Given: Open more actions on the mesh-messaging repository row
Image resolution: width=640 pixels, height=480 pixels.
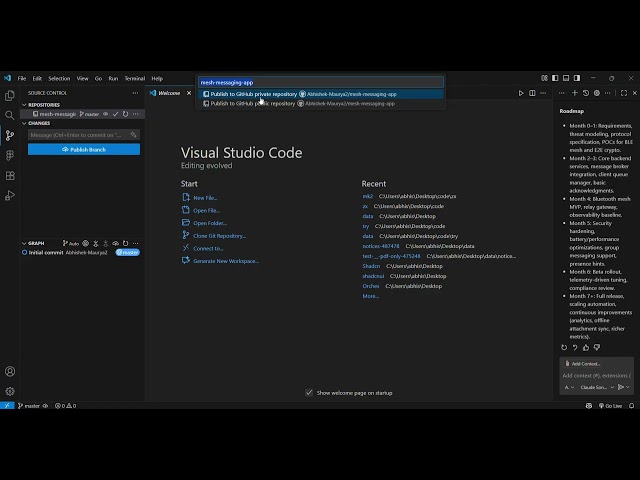Looking at the screenshot, I should [136, 114].
